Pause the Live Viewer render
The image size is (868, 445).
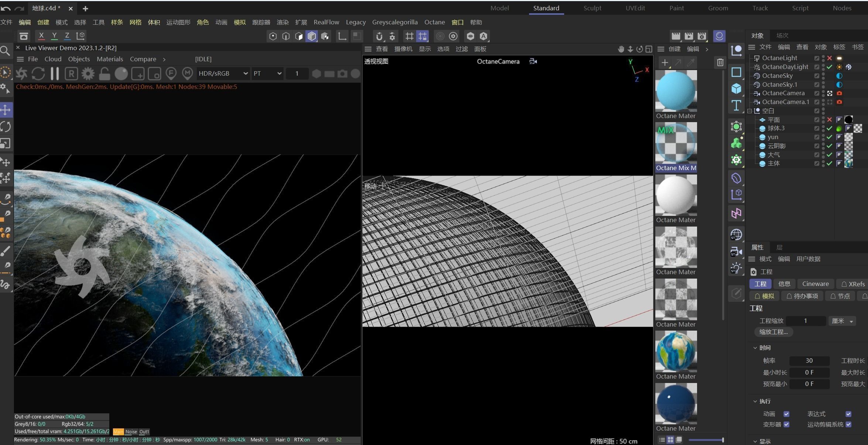(x=55, y=74)
